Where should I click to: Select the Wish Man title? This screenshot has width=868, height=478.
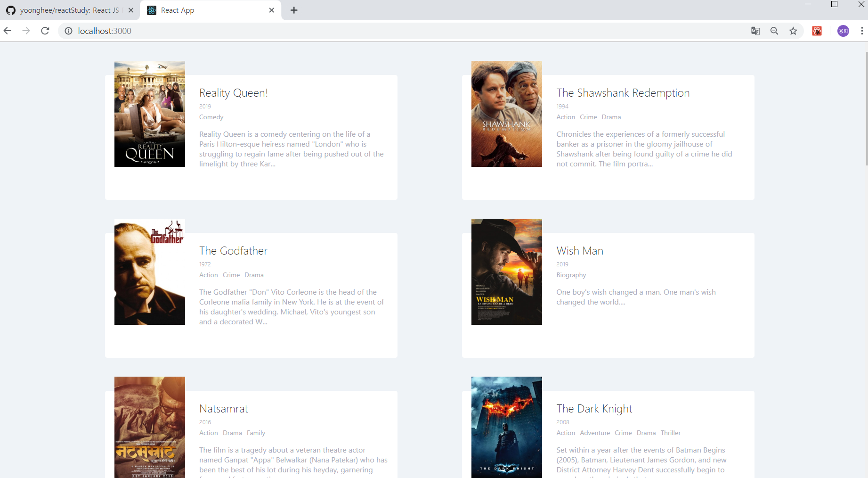coord(580,251)
